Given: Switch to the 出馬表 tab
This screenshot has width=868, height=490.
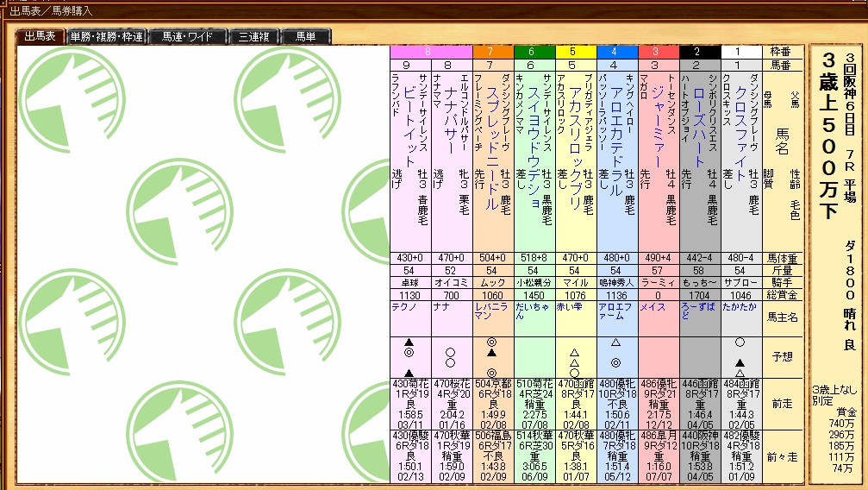Looking at the screenshot, I should point(40,36).
